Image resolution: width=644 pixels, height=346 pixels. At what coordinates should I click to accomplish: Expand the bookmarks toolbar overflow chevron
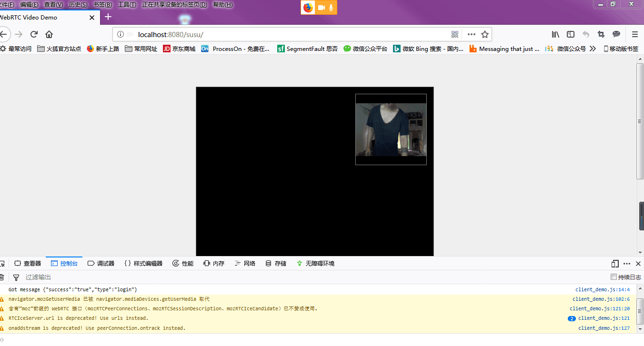click(x=593, y=49)
